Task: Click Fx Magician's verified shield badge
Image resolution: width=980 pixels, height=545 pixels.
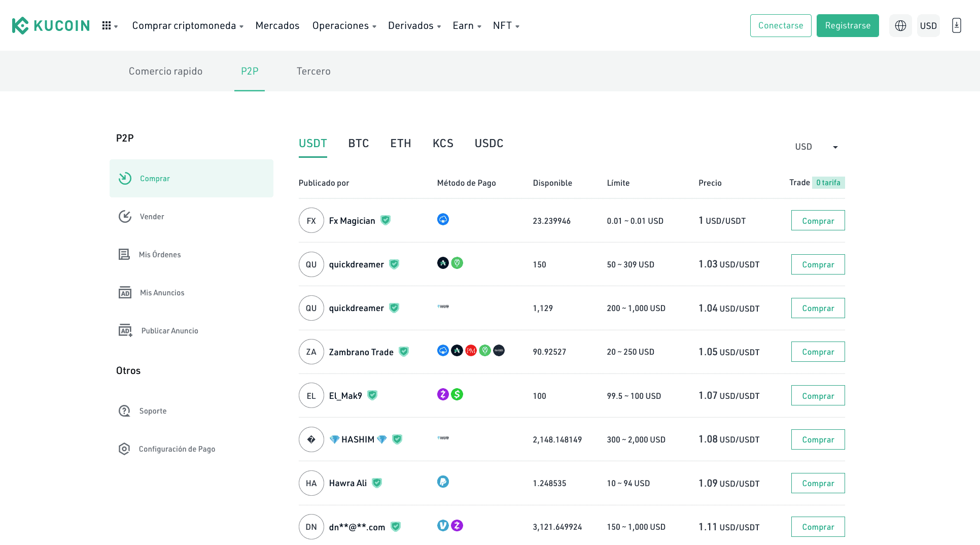Action: click(386, 220)
